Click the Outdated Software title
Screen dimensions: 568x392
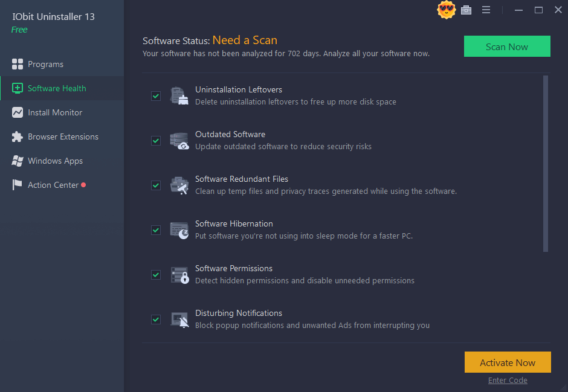coord(230,134)
